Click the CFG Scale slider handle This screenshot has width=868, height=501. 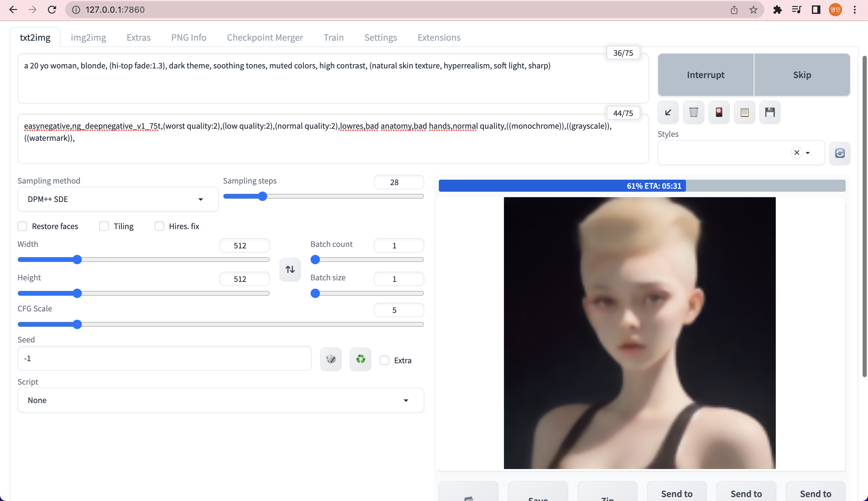(x=77, y=324)
